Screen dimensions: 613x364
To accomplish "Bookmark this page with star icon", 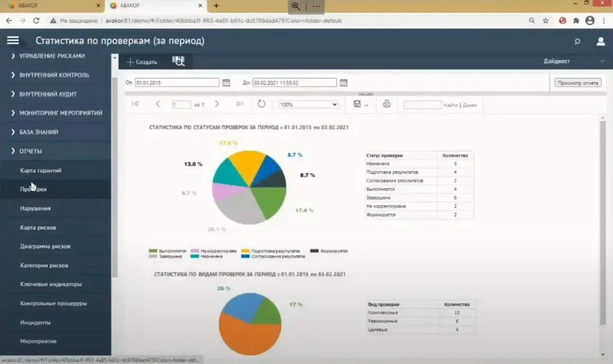I will tap(546, 21).
